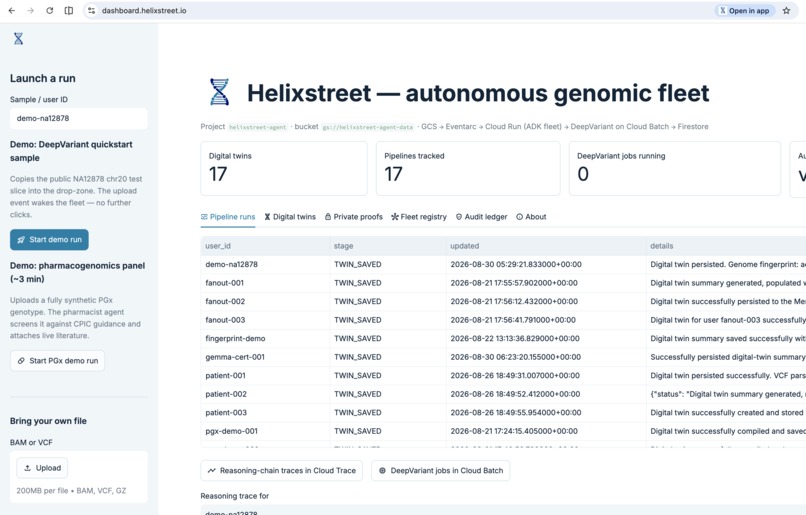Select the fanout-002 row
This screenshot has height=515, width=806.
click(x=503, y=301)
